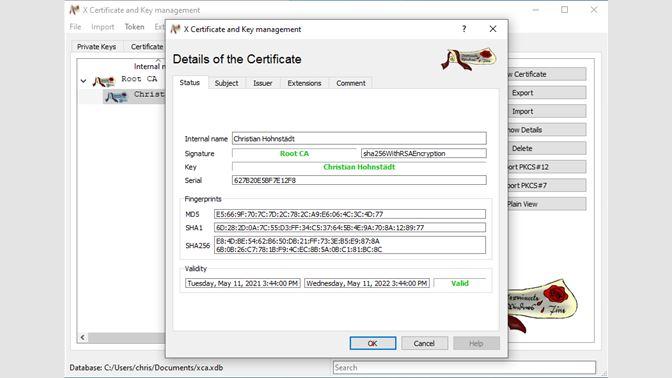Switch to the Subject tab
This screenshot has width=672, height=378.
pyautogui.click(x=226, y=83)
